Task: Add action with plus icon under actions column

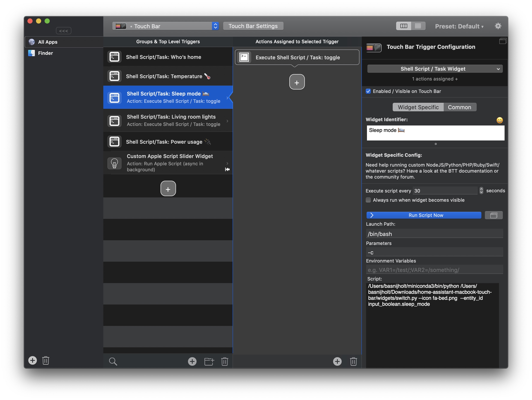Action: pyautogui.click(x=337, y=361)
